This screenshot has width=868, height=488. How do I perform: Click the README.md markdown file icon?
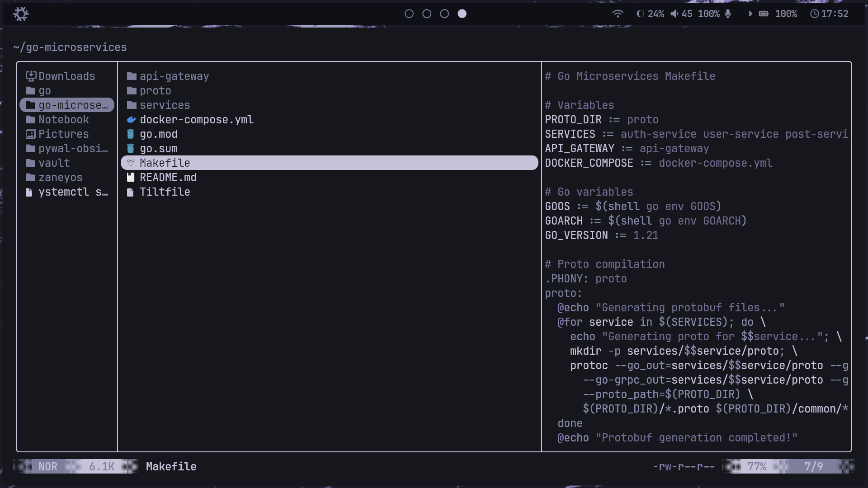131,177
